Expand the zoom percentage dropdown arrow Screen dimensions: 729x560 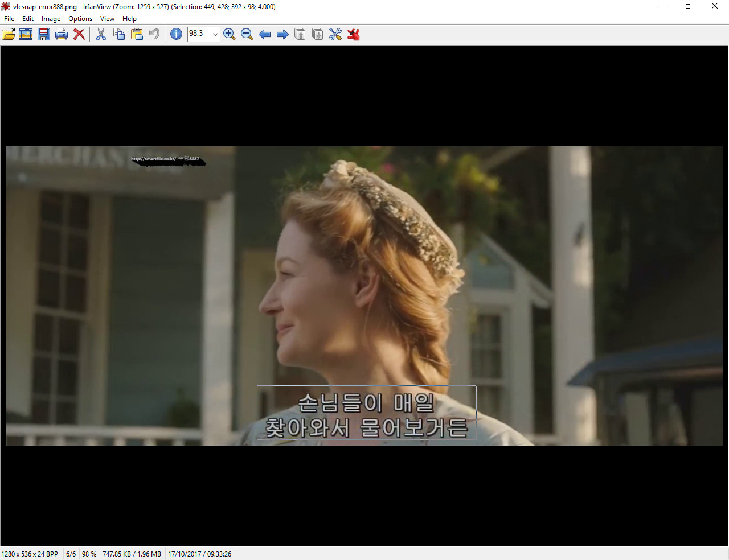215,34
